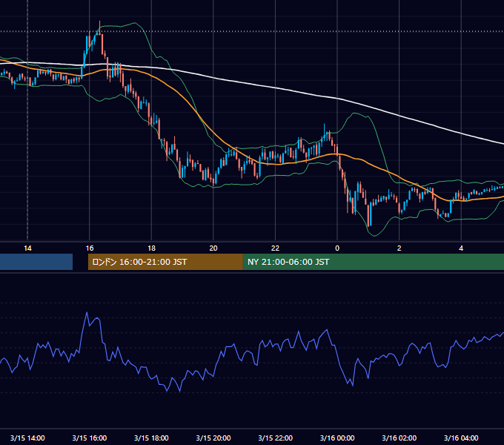Click the 3/16 00:00 date label
Screen dimensions: 504x445
click(x=337, y=438)
